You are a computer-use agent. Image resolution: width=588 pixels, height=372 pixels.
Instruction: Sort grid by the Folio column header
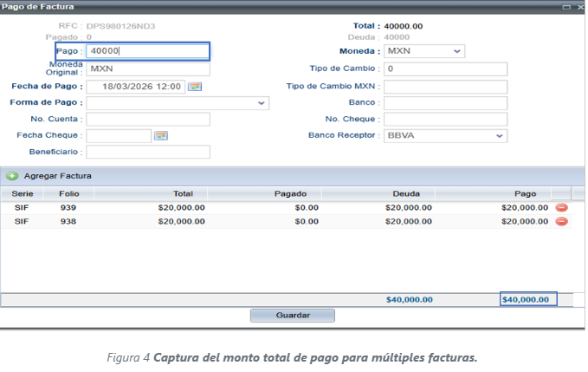[68, 193]
